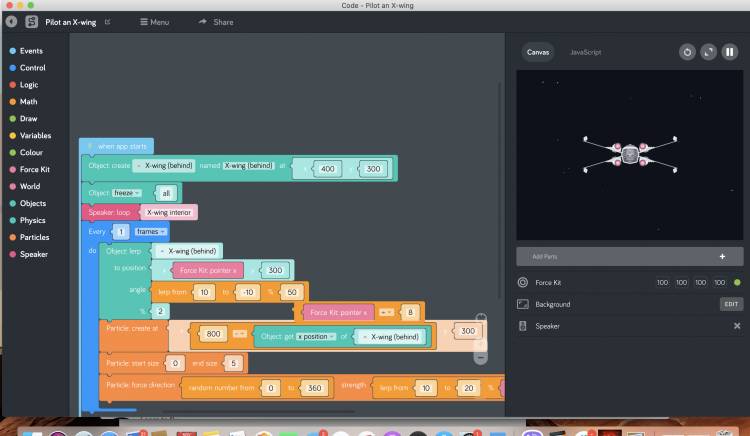Switch to the JavaScript tab

[585, 52]
